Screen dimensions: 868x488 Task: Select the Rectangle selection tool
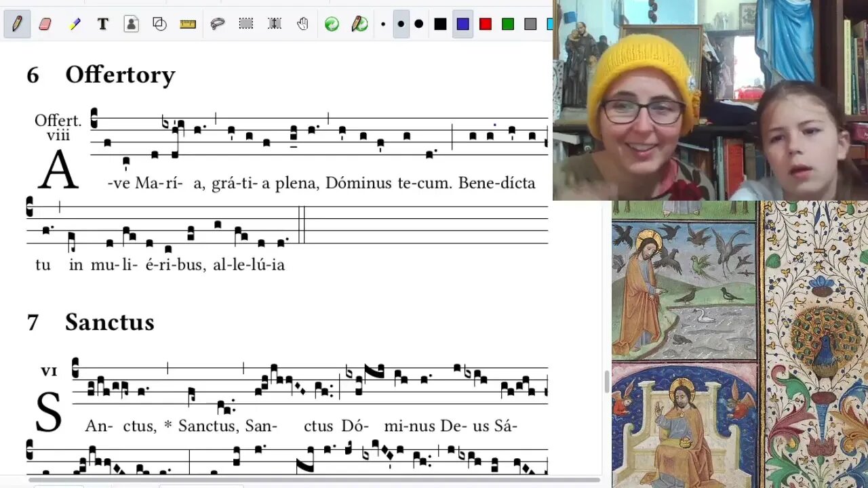(x=246, y=24)
